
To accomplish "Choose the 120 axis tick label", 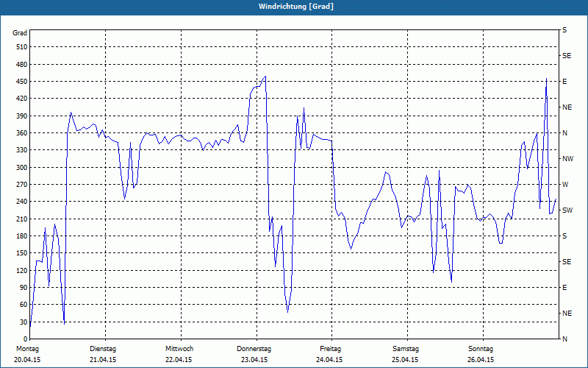I will click(22, 270).
